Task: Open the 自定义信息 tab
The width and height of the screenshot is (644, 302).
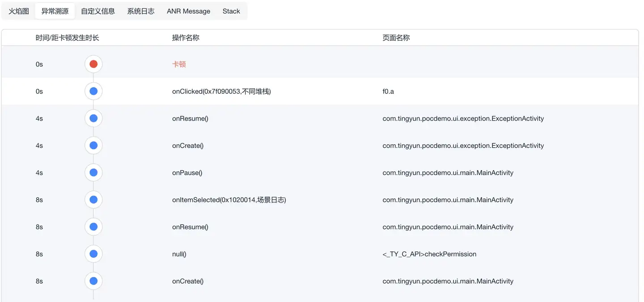Action: [x=98, y=11]
